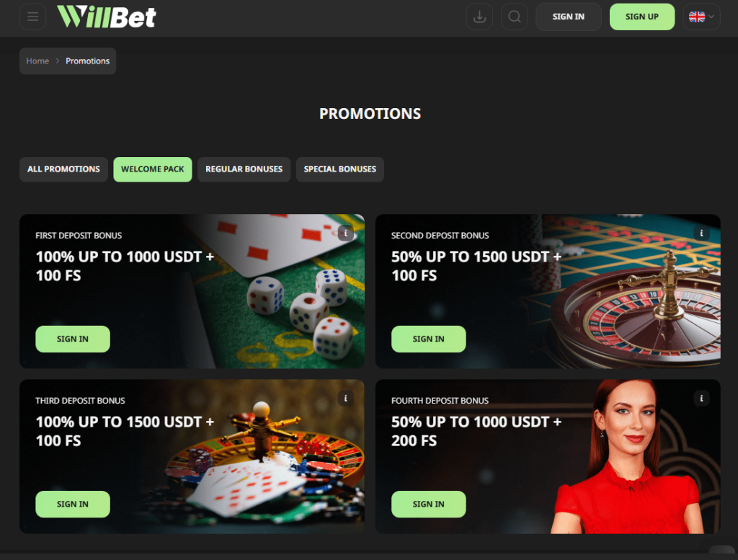Show info for Second Deposit Bonus
The image size is (738, 560).
point(701,233)
